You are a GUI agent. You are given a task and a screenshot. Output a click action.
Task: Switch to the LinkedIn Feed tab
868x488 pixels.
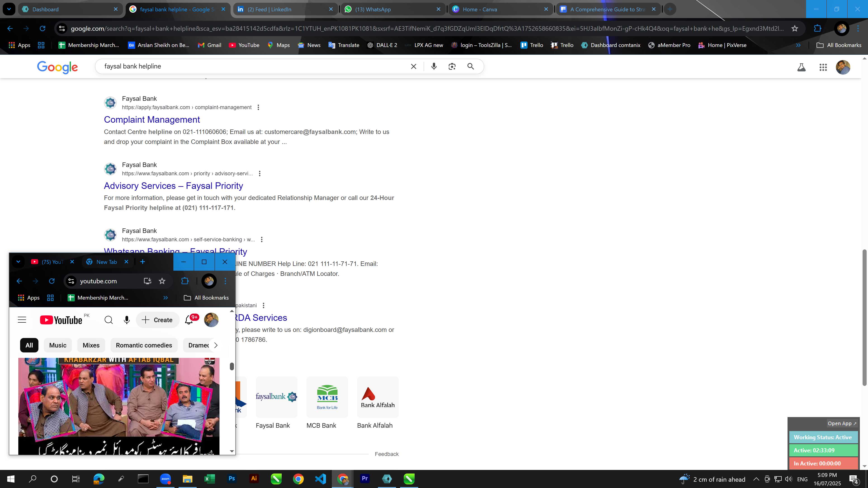(285, 9)
